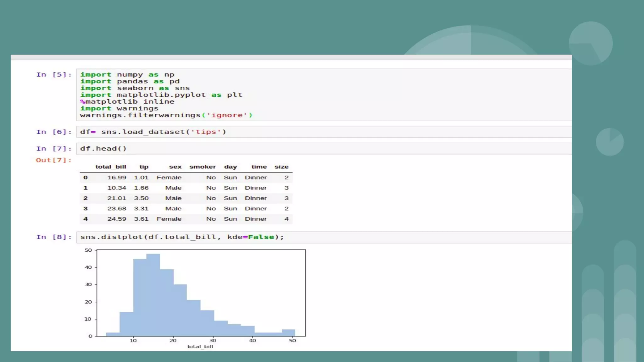Click the In [6] prompt label
Viewport: 644px width, 362px height.
pos(54,132)
